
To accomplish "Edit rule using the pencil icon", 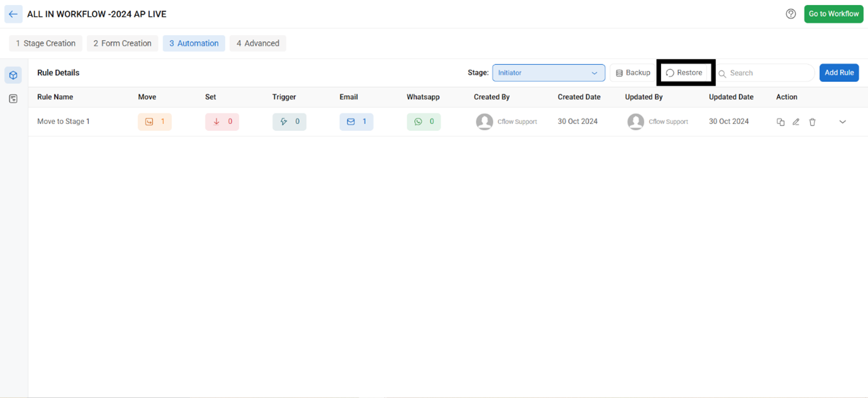I will [x=796, y=122].
